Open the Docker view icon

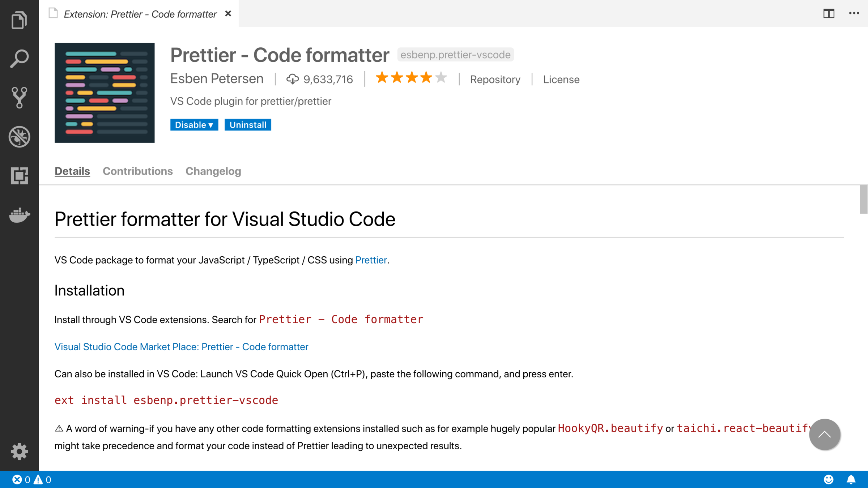coord(19,215)
